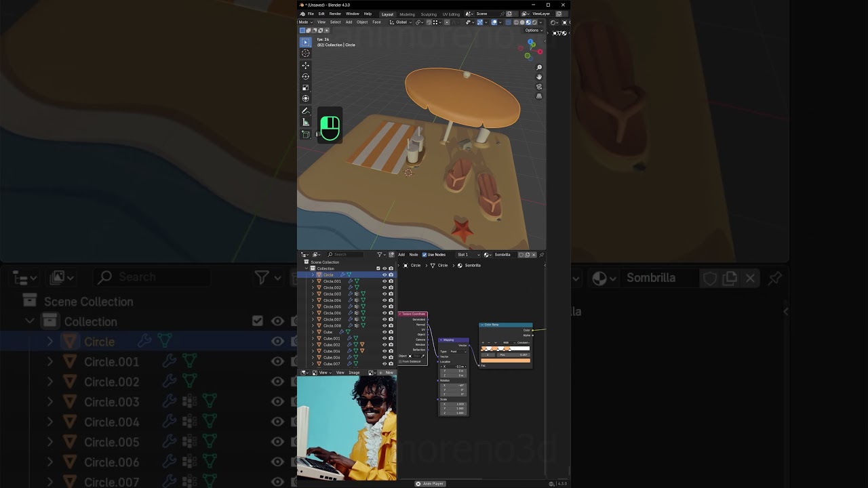The width and height of the screenshot is (868, 488).
Task: Select the Move tool
Action: click(x=305, y=65)
